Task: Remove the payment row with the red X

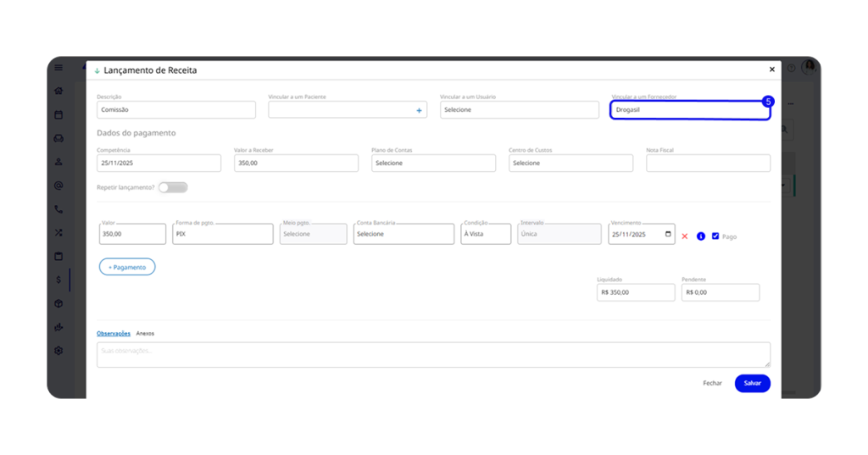Action: click(x=685, y=236)
